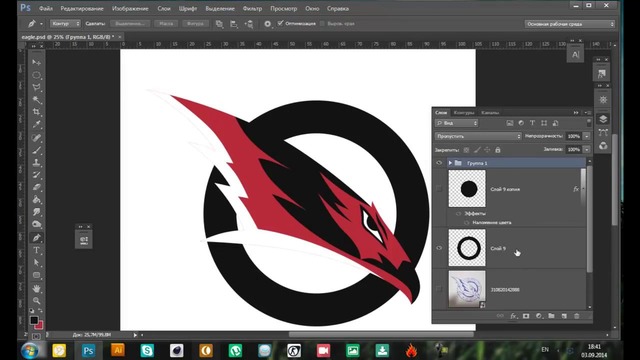Viewport: 640px width, 360px height.
Task: Open the Редактирование menu
Action: pyautogui.click(x=82, y=8)
